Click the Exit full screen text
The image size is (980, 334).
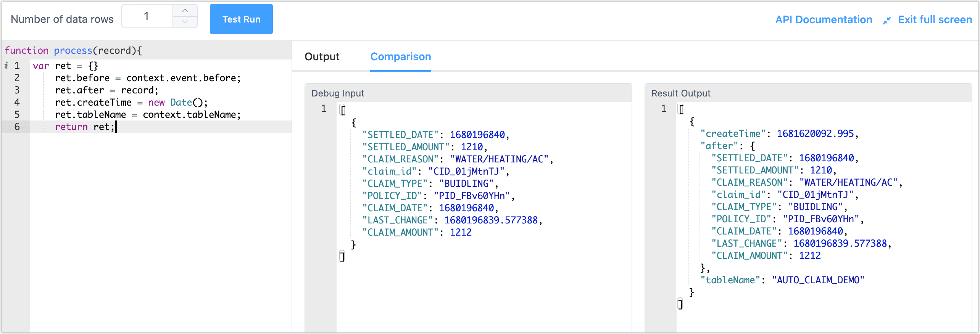coord(935,19)
